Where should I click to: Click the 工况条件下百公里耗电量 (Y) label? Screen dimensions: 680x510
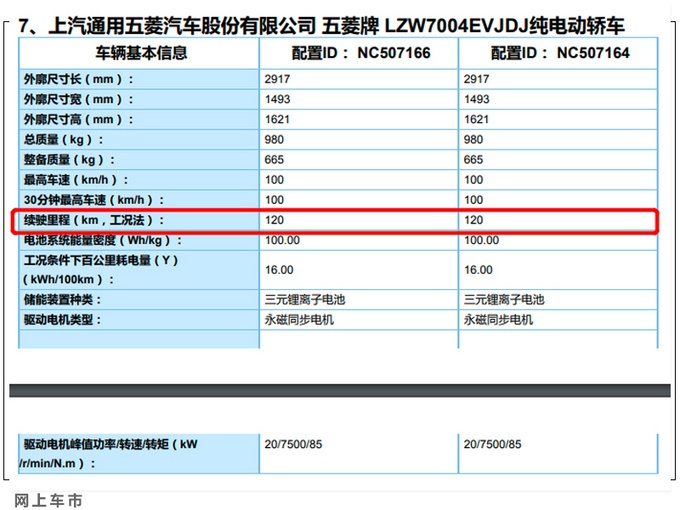tap(101, 260)
